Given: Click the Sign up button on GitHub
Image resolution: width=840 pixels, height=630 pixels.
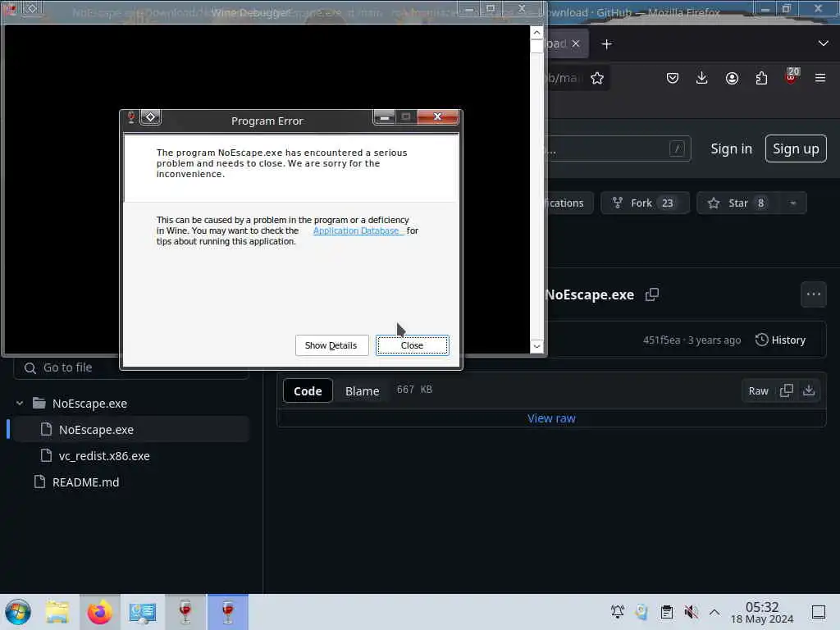Looking at the screenshot, I should (796, 148).
